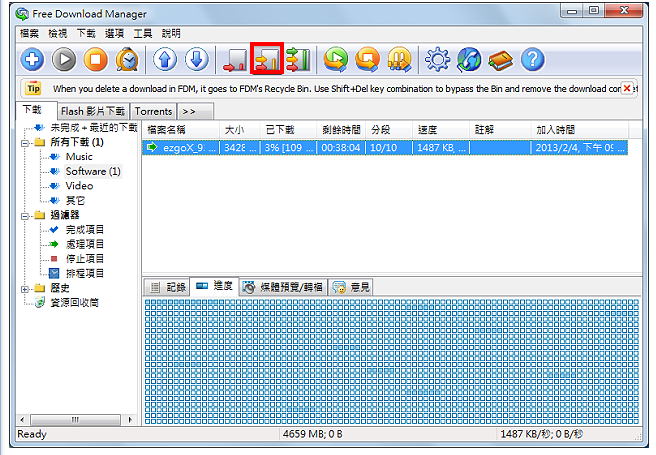
Task: Click the Tip icon in the tip bar
Action: (33, 88)
